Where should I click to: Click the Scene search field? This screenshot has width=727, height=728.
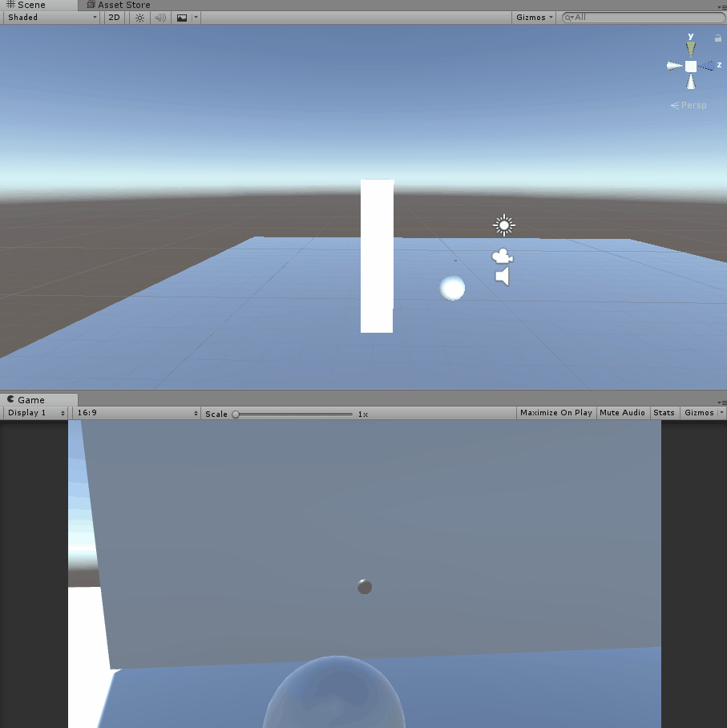pyautogui.click(x=643, y=18)
